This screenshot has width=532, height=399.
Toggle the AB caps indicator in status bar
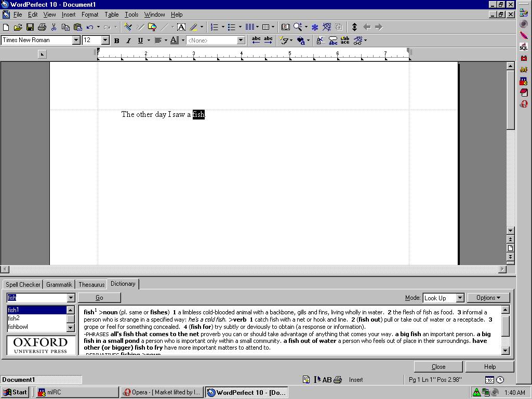click(x=327, y=380)
